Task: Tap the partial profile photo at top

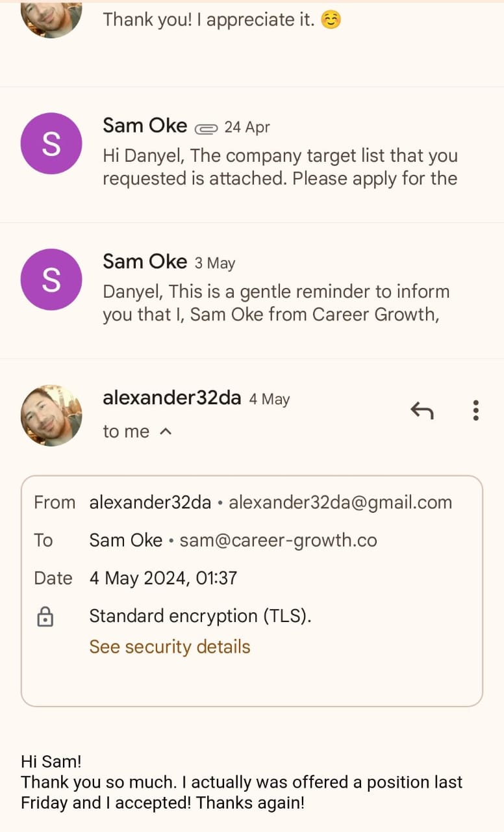Action: [51, 16]
